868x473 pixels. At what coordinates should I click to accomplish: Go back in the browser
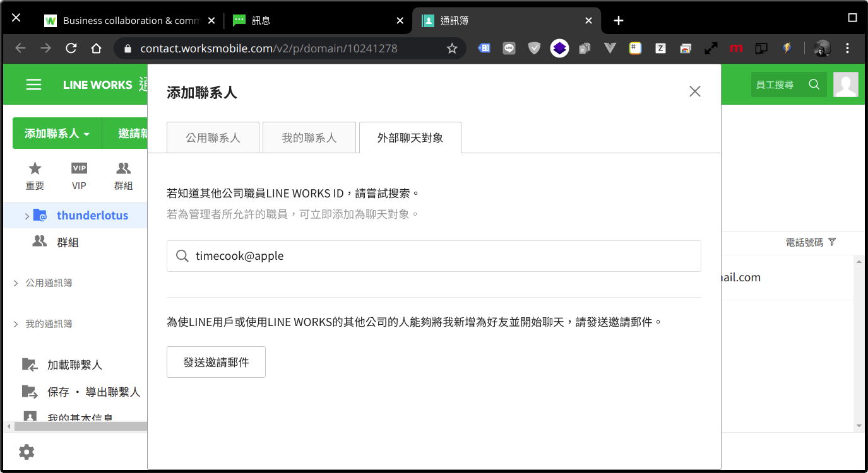click(20, 49)
